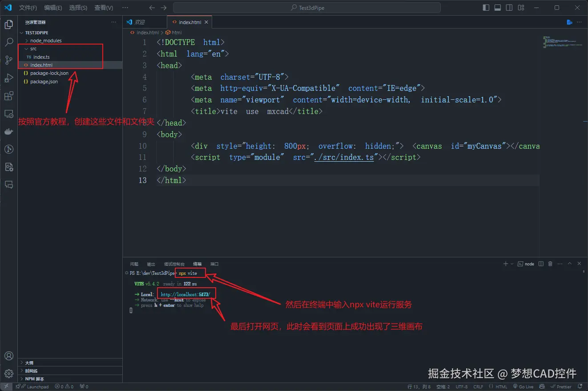Open the Remote Explorer view
Screen dimensions: 588x391
click(8, 114)
